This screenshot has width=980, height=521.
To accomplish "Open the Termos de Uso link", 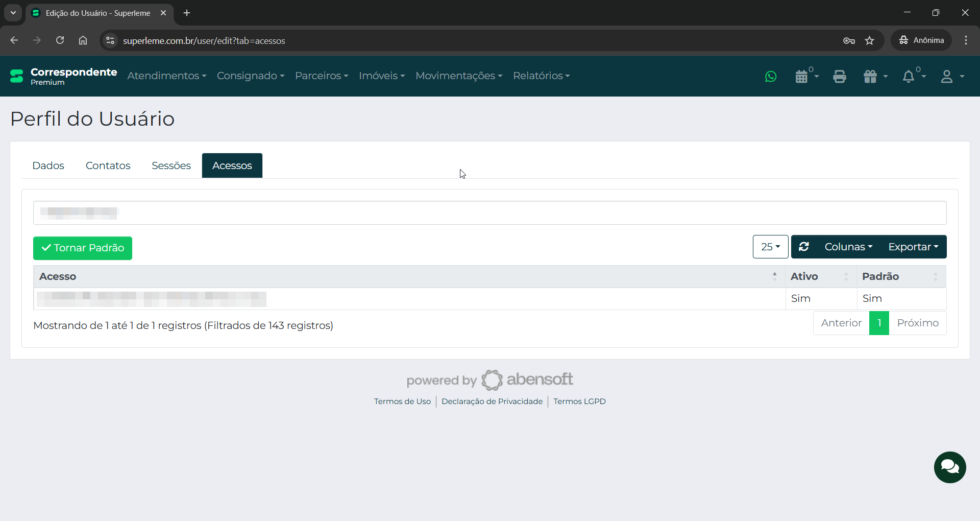I will tap(402, 401).
